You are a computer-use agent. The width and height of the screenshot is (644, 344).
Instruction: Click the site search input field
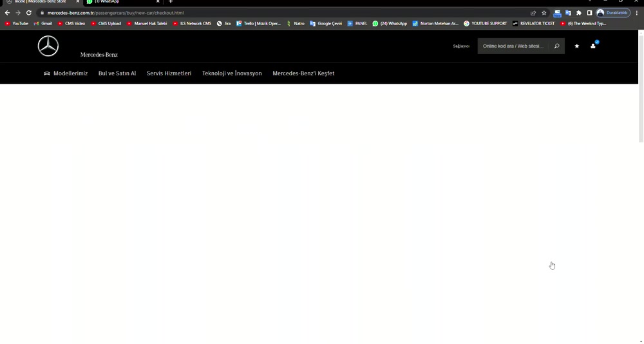pos(513,46)
